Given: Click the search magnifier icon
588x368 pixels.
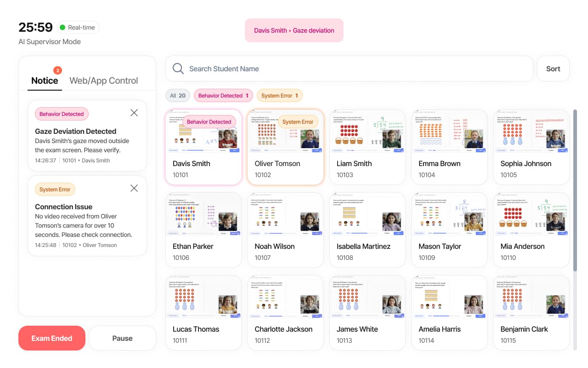Looking at the screenshot, I should coord(178,69).
